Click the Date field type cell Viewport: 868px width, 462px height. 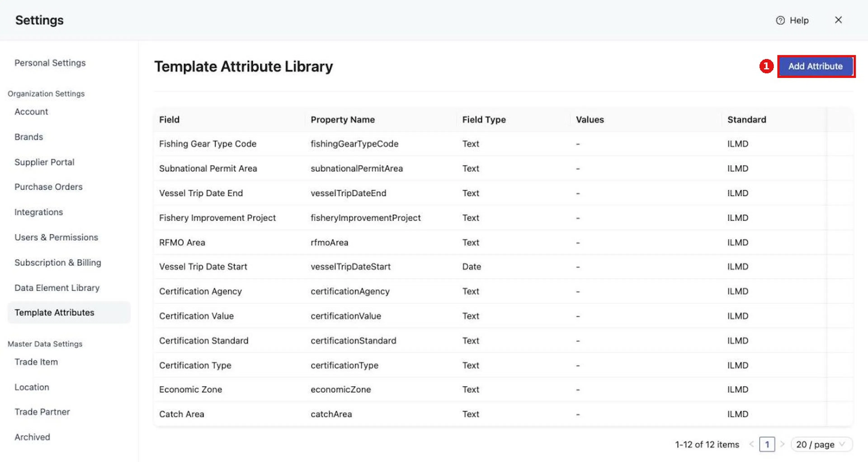pyautogui.click(x=471, y=266)
